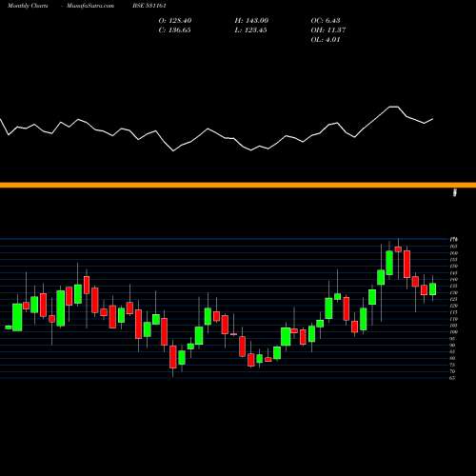476x476 pixels.
Task: Click the leftmost small green candlestick
Action: (9, 327)
